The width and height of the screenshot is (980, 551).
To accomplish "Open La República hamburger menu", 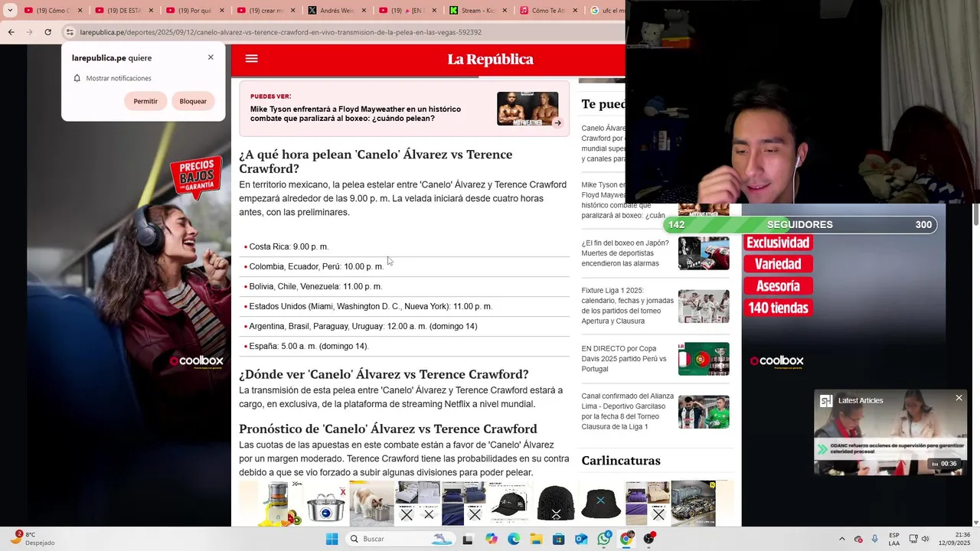I will point(251,59).
